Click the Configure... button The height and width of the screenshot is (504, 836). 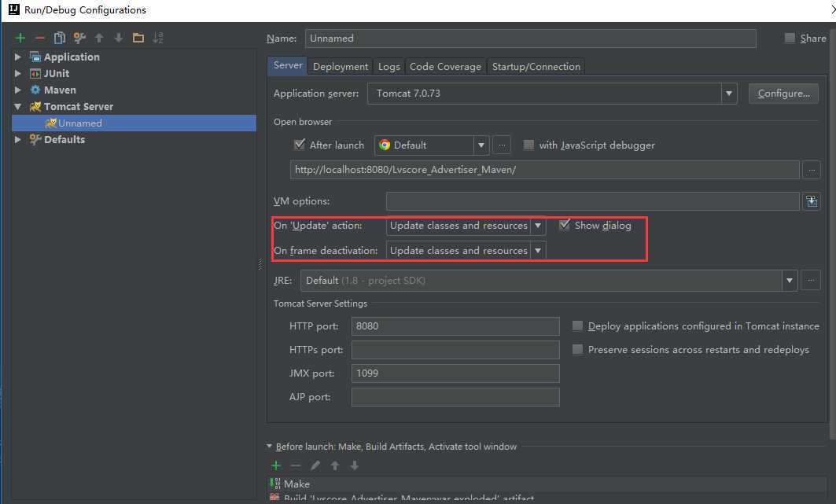783,94
